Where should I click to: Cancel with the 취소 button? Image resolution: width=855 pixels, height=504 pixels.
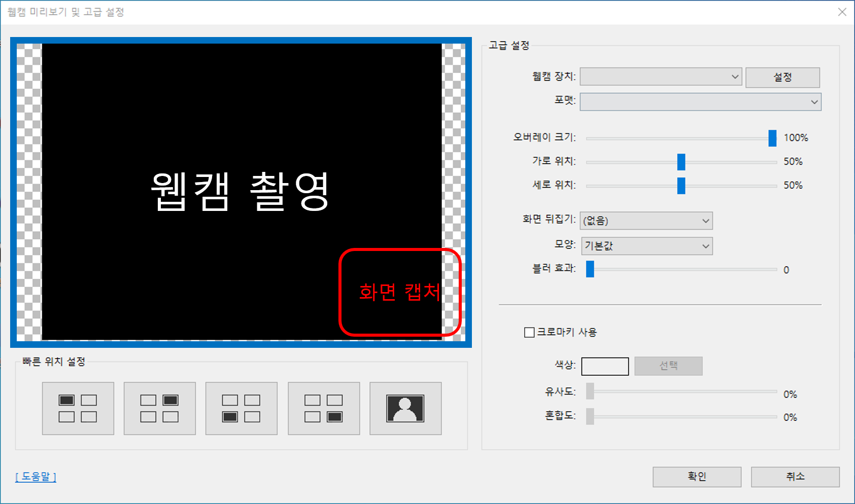click(x=795, y=477)
